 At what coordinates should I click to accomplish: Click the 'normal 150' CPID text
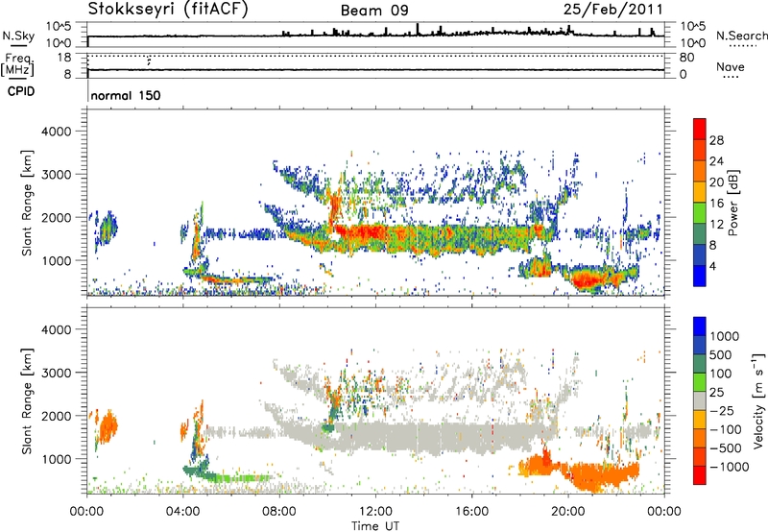tap(126, 95)
